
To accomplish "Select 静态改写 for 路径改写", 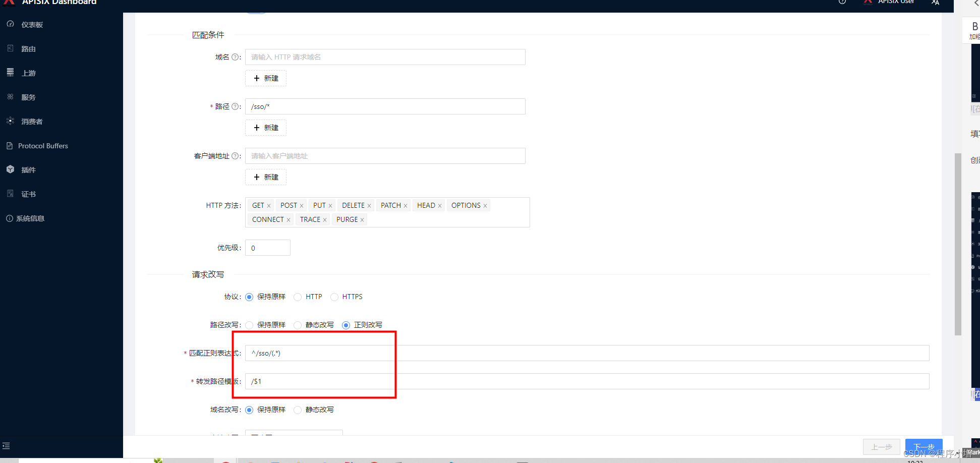I will 298,325.
